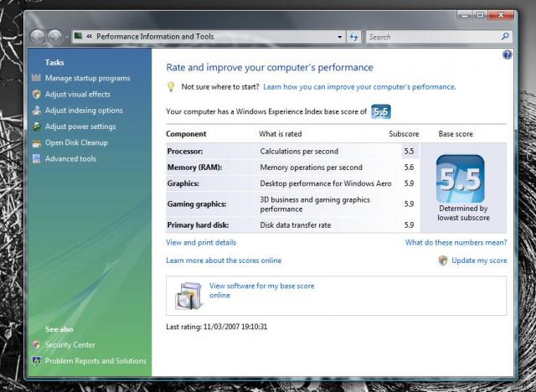
Task: Click the What is rated column header
Action: [280, 134]
